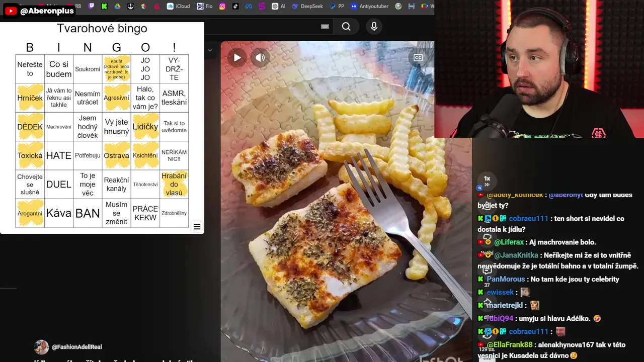The width and height of the screenshot is (644, 362).
Task: Open the TikTok bookmark
Action: click(235, 6)
